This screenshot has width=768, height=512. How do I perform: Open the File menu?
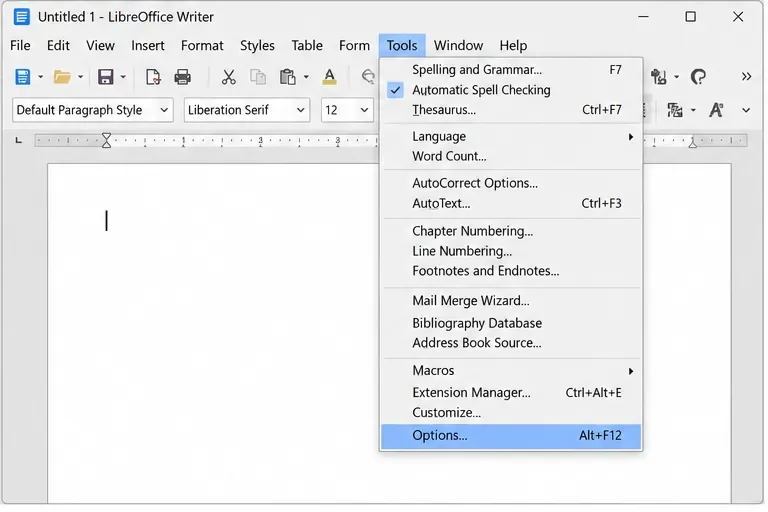20,46
